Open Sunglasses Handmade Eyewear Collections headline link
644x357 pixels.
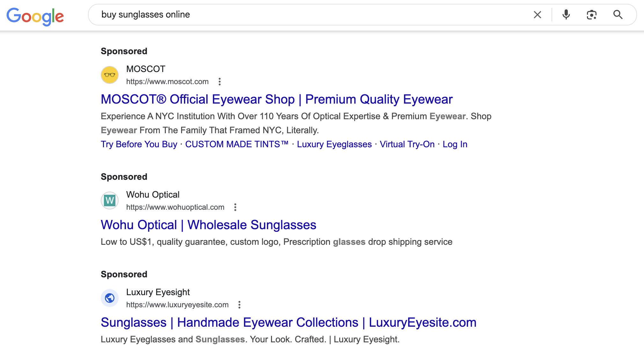coord(289,323)
